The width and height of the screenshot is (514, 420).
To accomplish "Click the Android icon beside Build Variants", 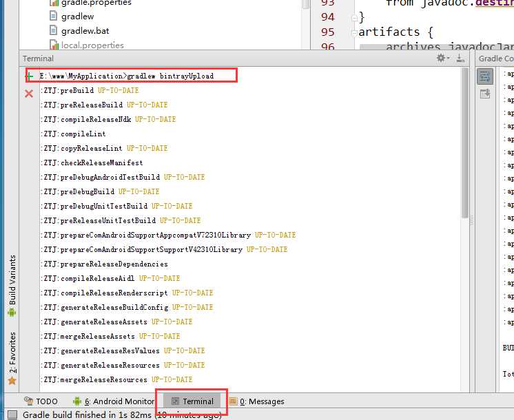I will 12,313.
